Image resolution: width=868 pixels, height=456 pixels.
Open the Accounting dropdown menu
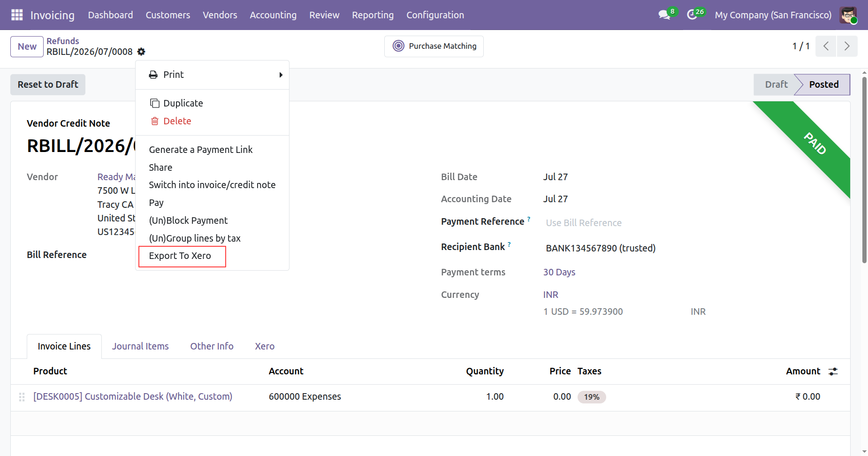tap(273, 15)
